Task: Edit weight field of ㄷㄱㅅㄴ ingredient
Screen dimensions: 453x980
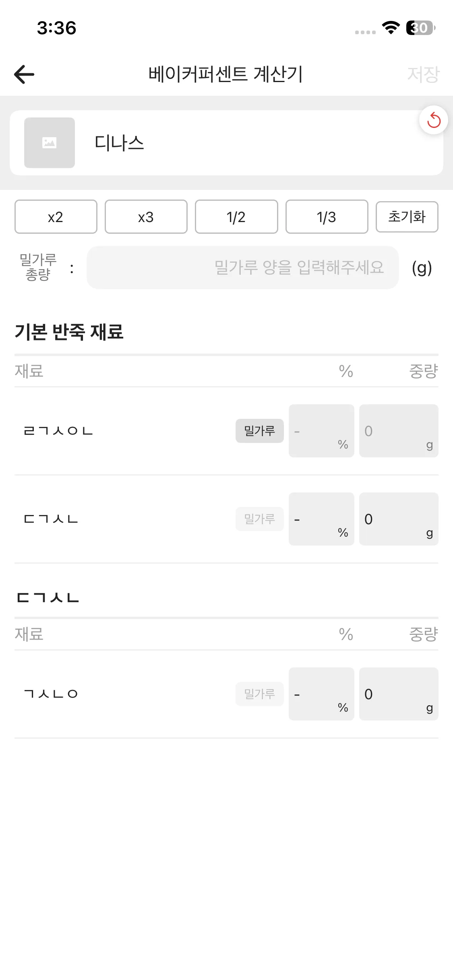Action: (398, 519)
